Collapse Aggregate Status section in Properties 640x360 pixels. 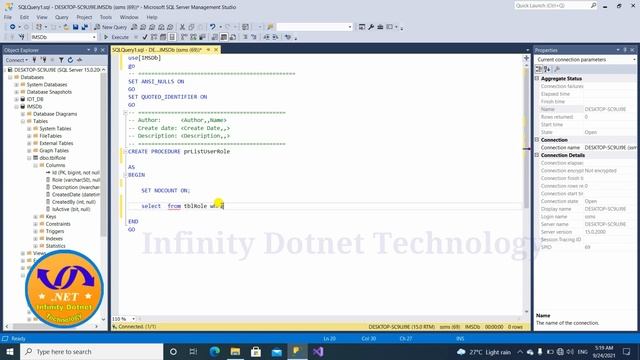pyautogui.click(x=537, y=78)
